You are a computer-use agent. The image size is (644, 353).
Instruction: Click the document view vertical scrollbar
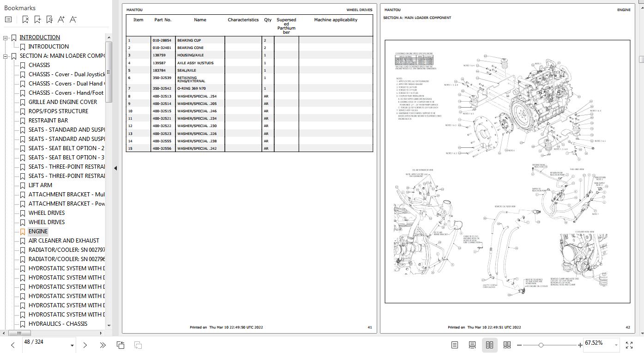[x=641, y=59]
